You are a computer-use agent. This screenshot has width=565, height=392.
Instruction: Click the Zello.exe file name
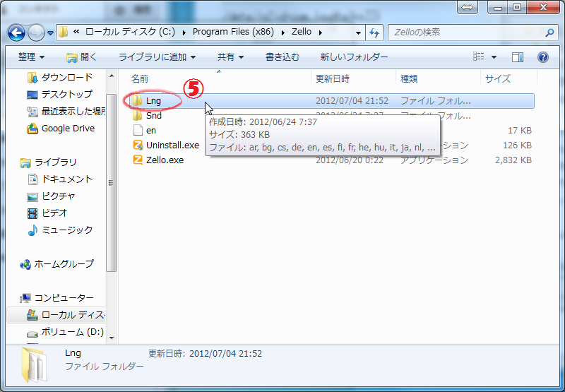[x=165, y=160]
